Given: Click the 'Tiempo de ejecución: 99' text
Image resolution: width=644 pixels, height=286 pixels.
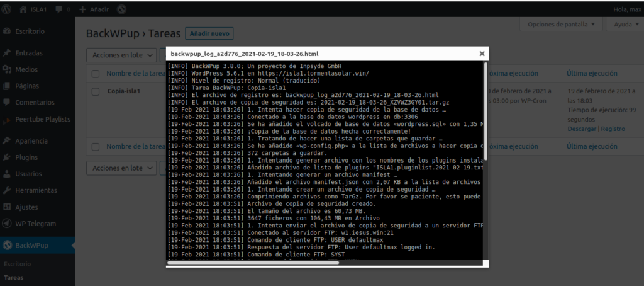Looking at the screenshot, I should point(601,110).
